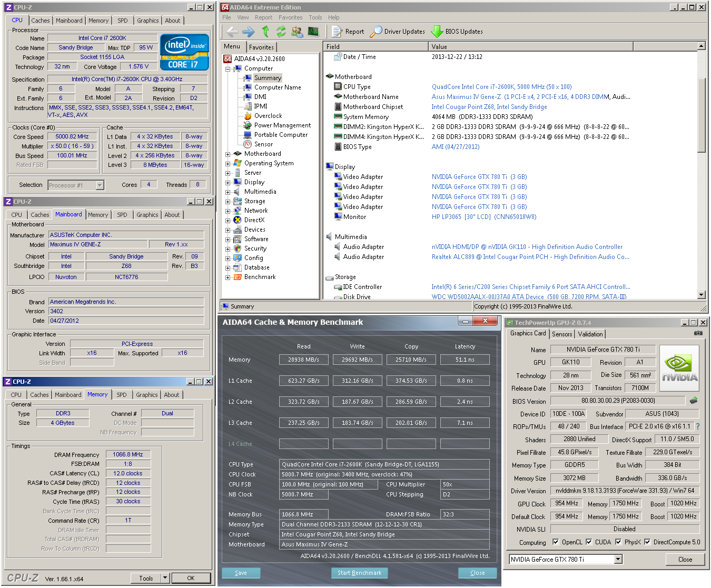Click the Bus Interface question mark icon
Screen dimensions: 711x588
click(698, 426)
